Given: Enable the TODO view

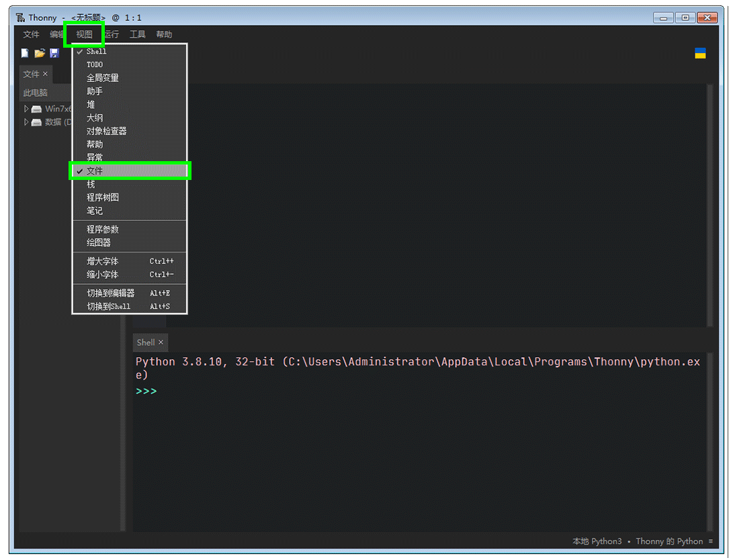Looking at the screenshot, I should [130, 64].
